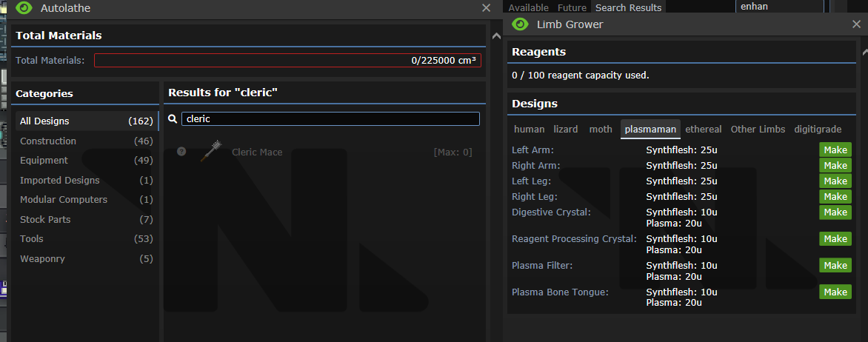868x342 pixels.
Task: Make a Plasma Filter
Action: tap(835, 265)
